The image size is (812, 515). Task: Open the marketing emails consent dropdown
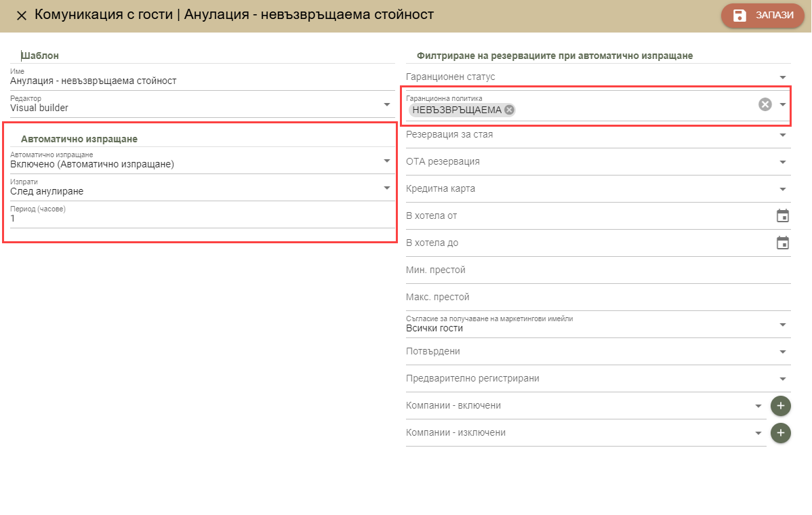[x=598, y=325]
